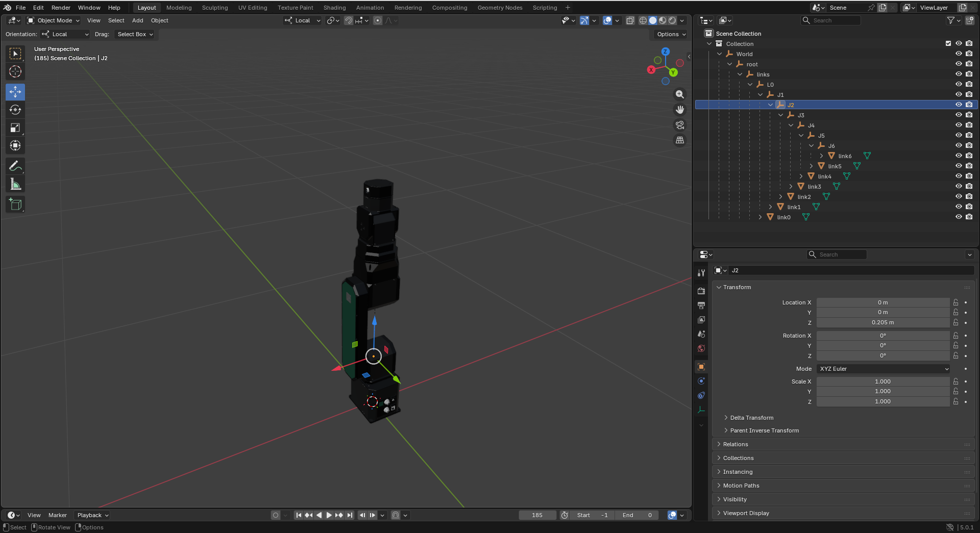Select the Add Cube tool
980x533 pixels.
click(15, 205)
